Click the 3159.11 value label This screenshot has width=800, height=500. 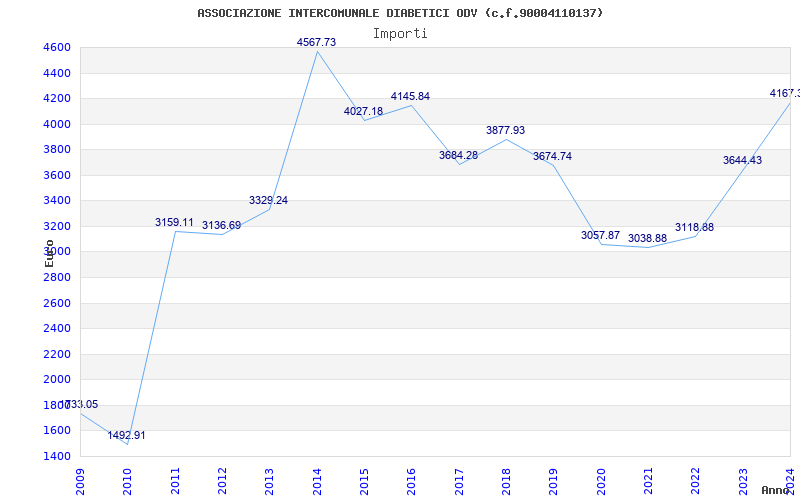click(174, 222)
